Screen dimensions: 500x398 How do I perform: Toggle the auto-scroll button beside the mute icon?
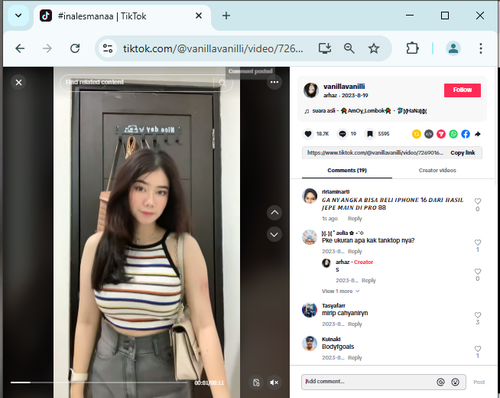[x=256, y=382]
